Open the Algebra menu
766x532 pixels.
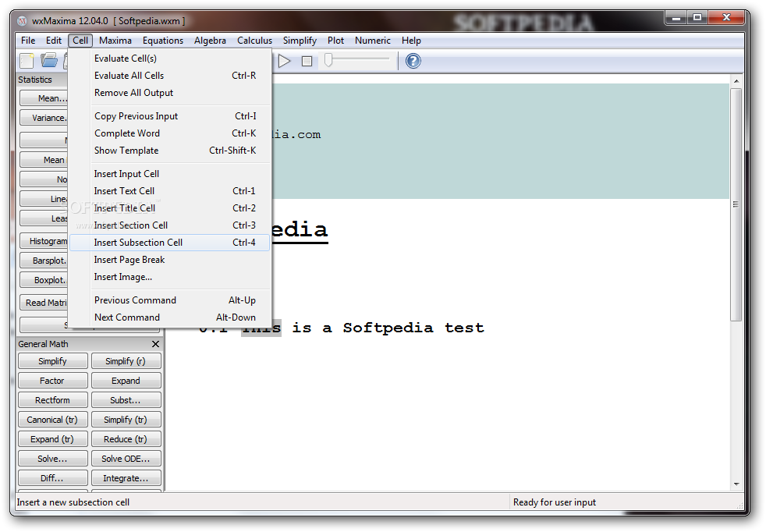[x=210, y=41]
